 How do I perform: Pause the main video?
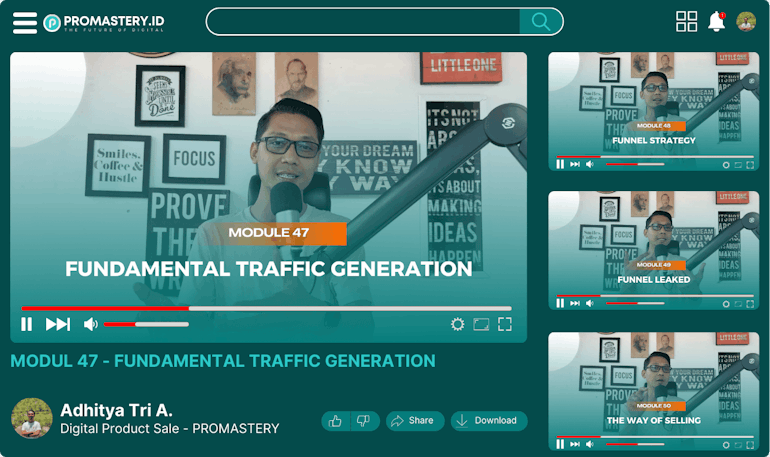tap(27, 324)
